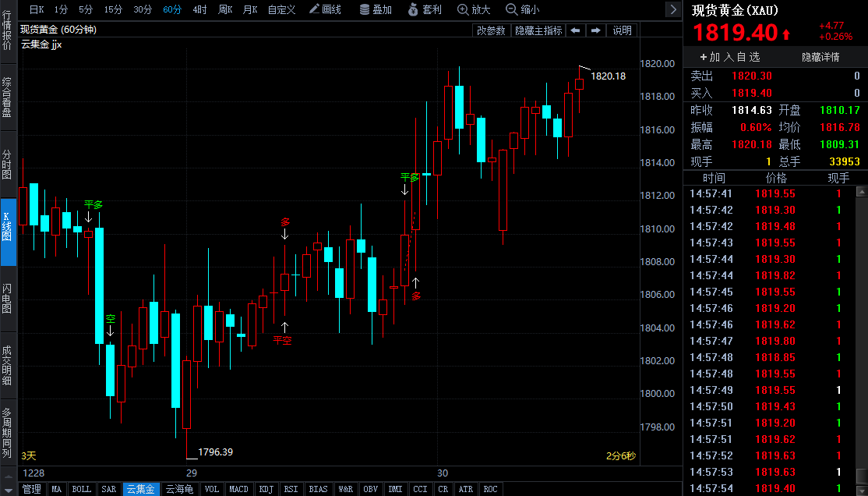
Task: Zoom out with 缩小 magnifier
Action: click(x=523, y=9)
